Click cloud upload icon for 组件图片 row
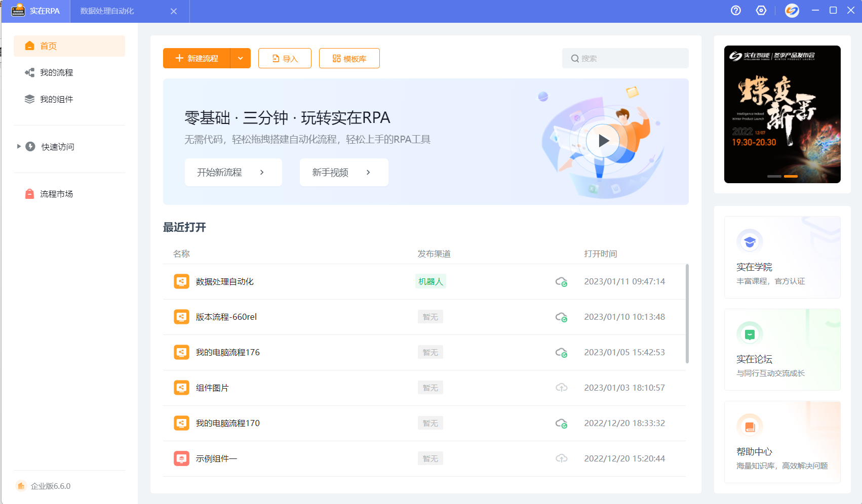 [x=561, y=388]
